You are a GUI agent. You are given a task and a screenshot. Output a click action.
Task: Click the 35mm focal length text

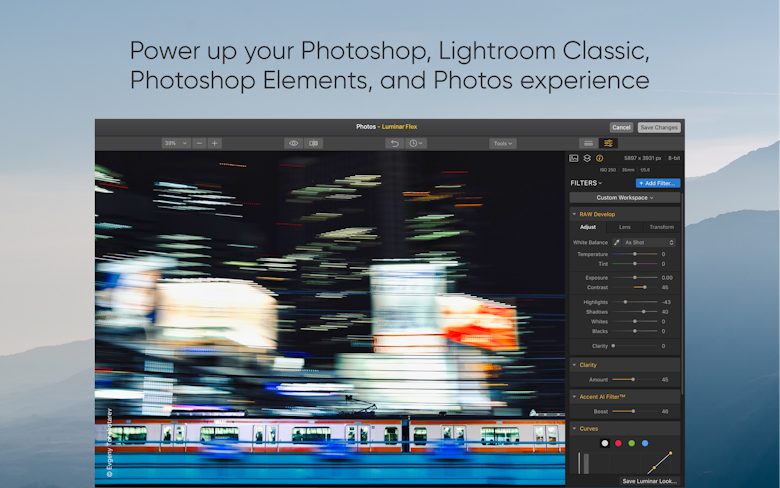(628, 170)
